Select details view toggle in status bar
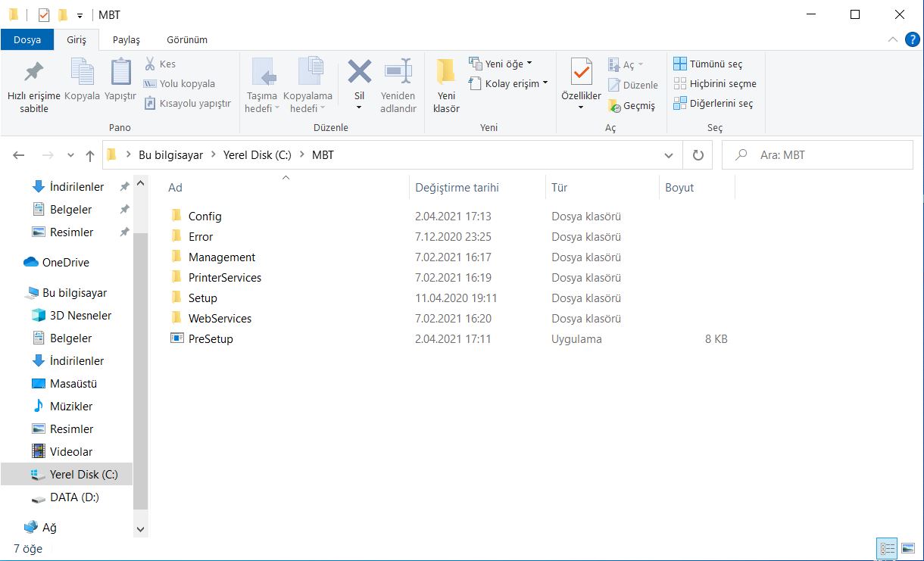The width and height of the screenshot is (924, 561). click(x=887, y=548)
